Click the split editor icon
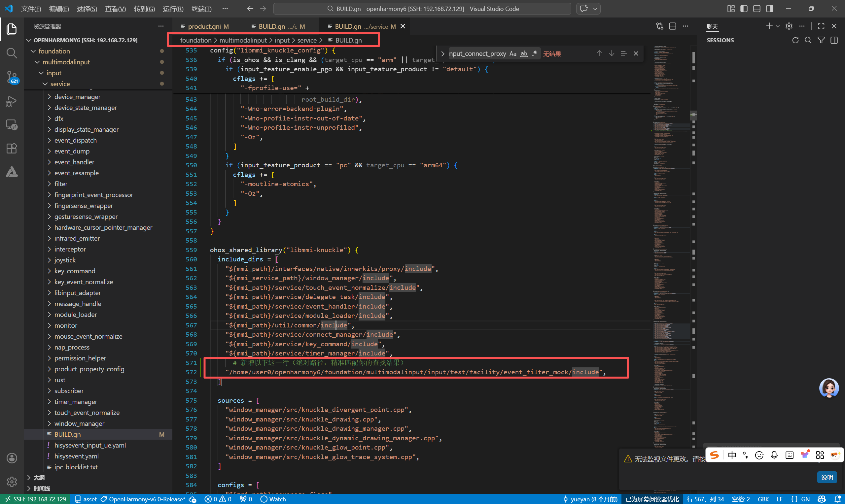Image resolution: width=845 pixels, height=504 pixels. tap(672, 26)
